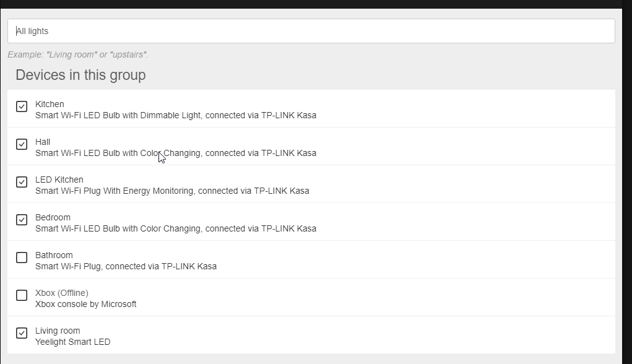
Task: Focus the 'All lights' group name field
Action: (x=311, y=31)
